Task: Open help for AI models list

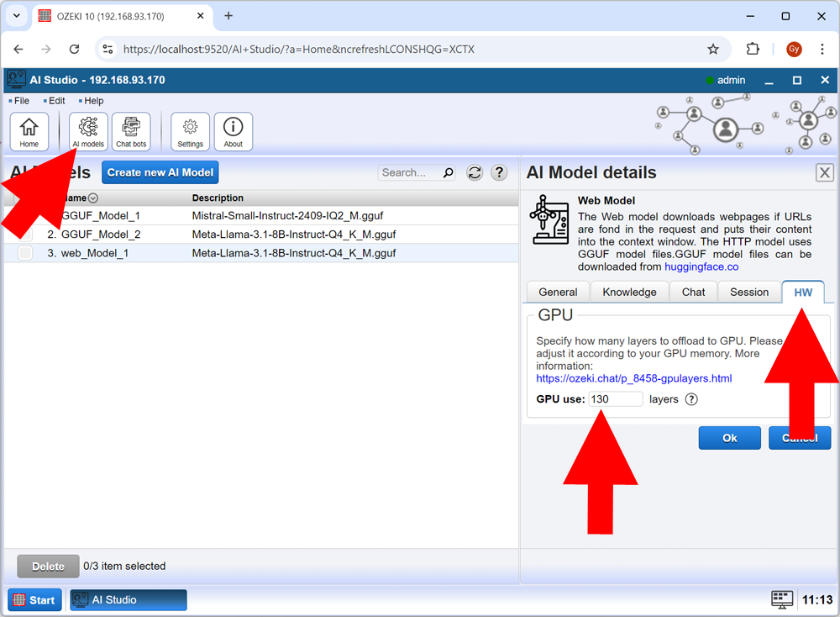Action: click(499, 172)
